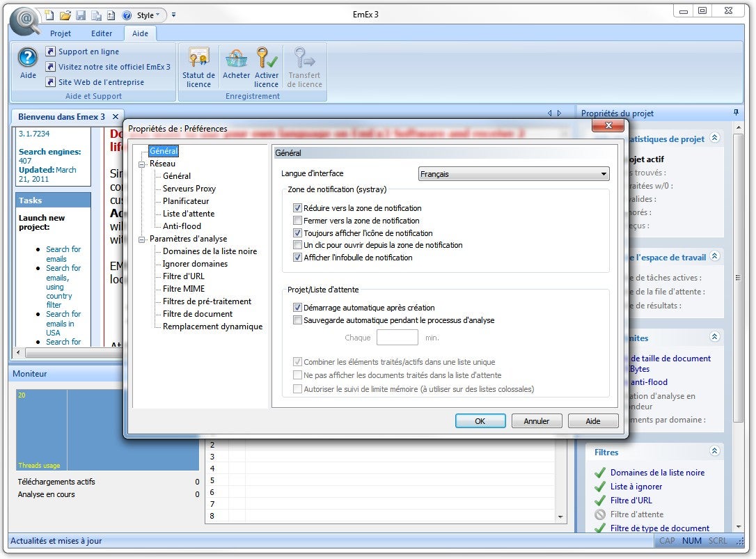This screenshot has height=559, width=756.
Task: Open the quick access toolbar customize arrow
Action: click(x=173, y=15)
